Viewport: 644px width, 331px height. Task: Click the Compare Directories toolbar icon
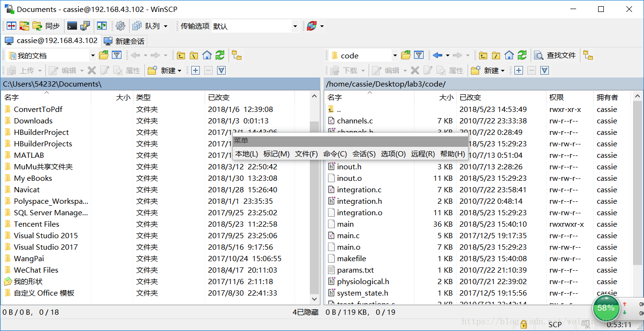(11, 26)
